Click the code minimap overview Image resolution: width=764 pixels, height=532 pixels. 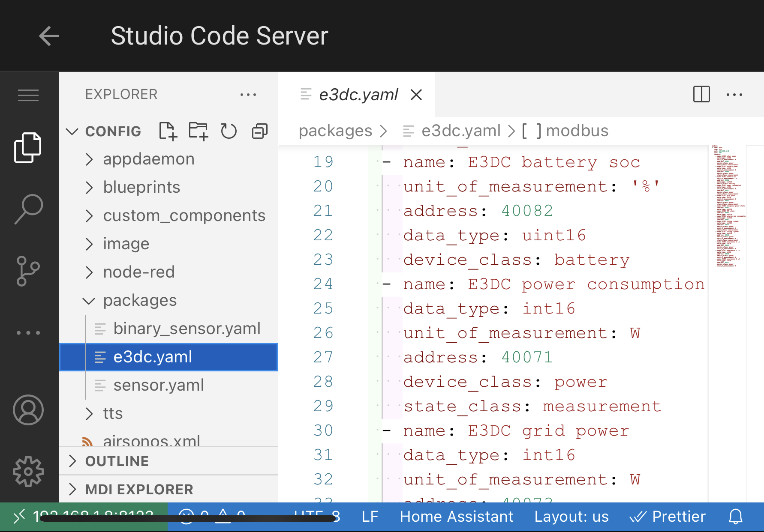[x=727, y=206]
